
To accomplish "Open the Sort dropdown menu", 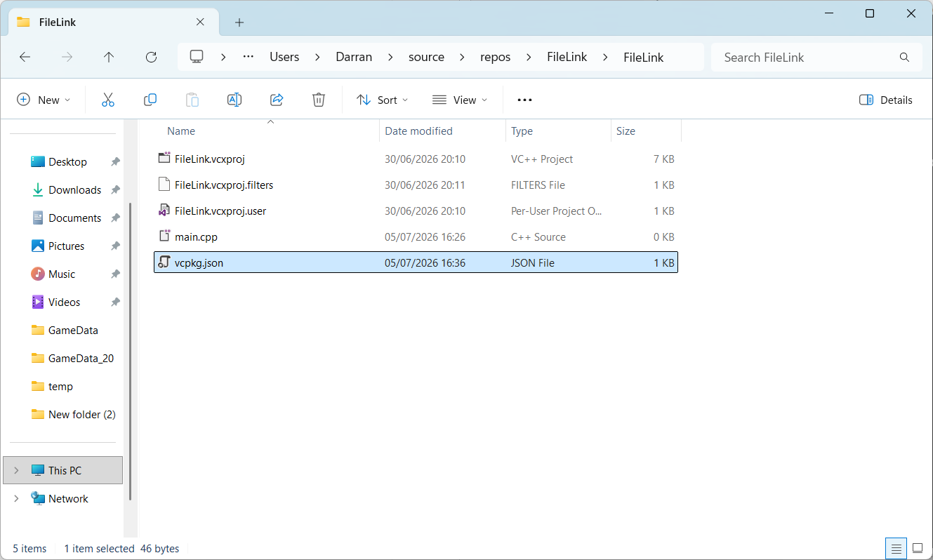I will [382, 100].
